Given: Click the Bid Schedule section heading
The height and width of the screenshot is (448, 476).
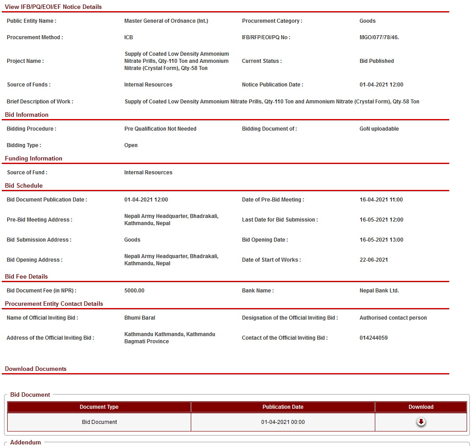Looking at the screenshot, I should coord(24,185).
